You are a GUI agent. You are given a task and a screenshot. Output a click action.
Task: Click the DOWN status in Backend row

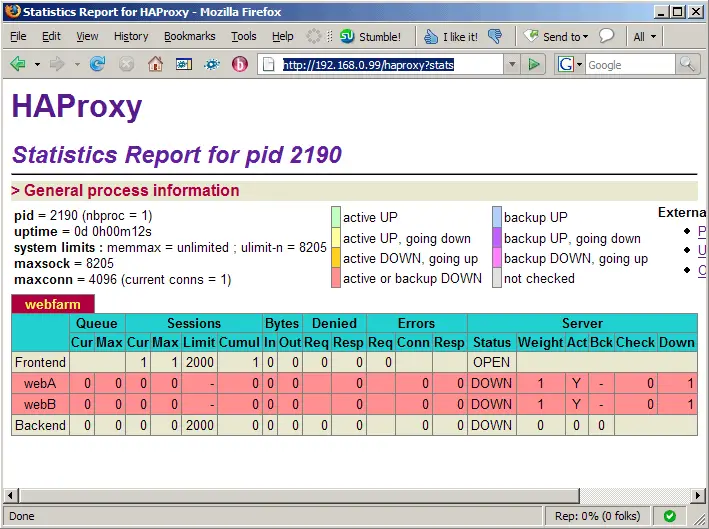point(492,425)
